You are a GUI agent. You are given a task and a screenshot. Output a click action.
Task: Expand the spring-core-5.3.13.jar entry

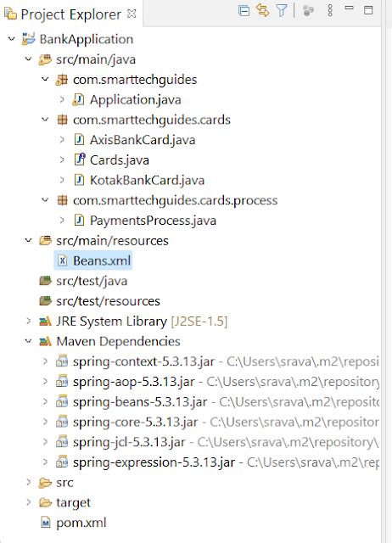(45, 422)
